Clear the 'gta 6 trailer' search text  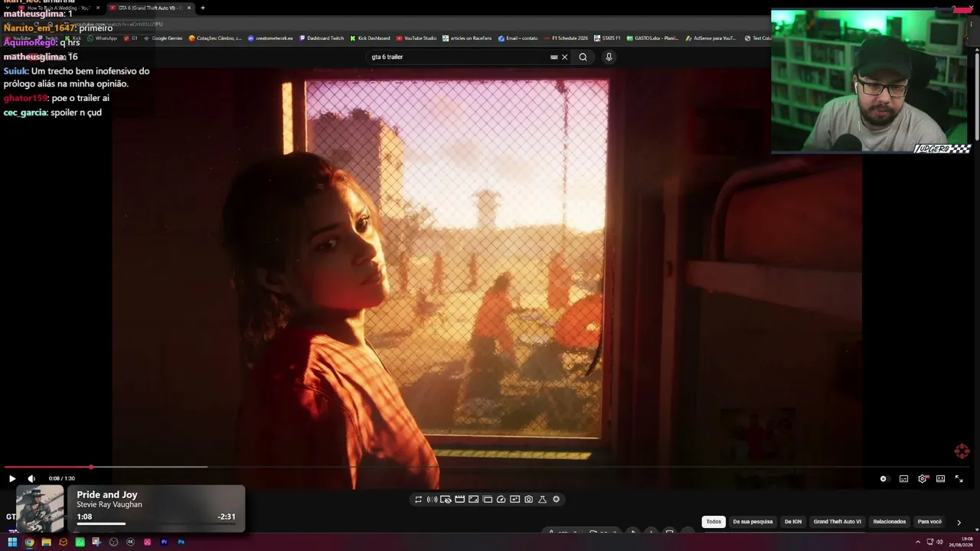[565, 57]
